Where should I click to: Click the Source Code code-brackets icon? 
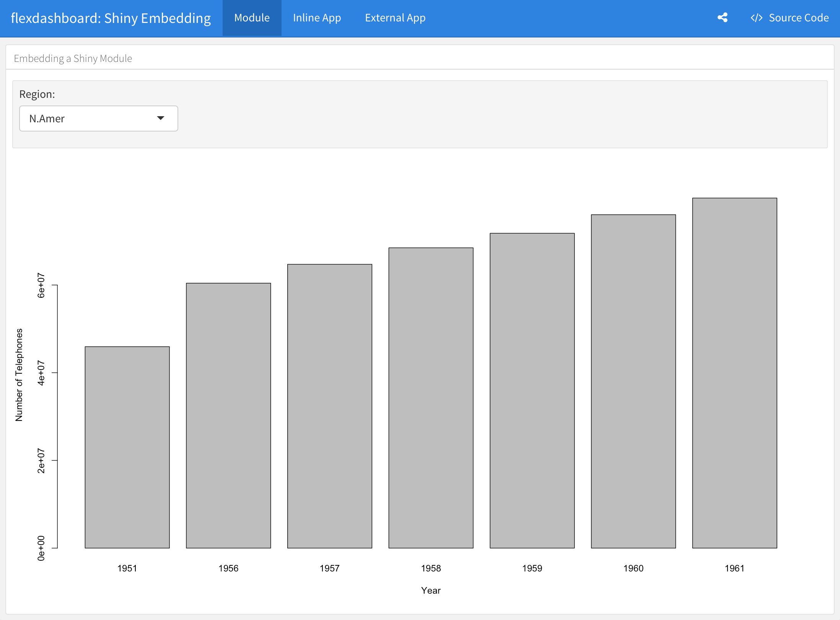(x=756, y=18)
